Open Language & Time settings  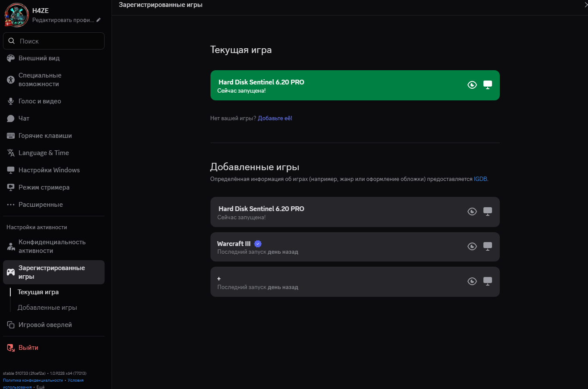[x=43, y=153]
